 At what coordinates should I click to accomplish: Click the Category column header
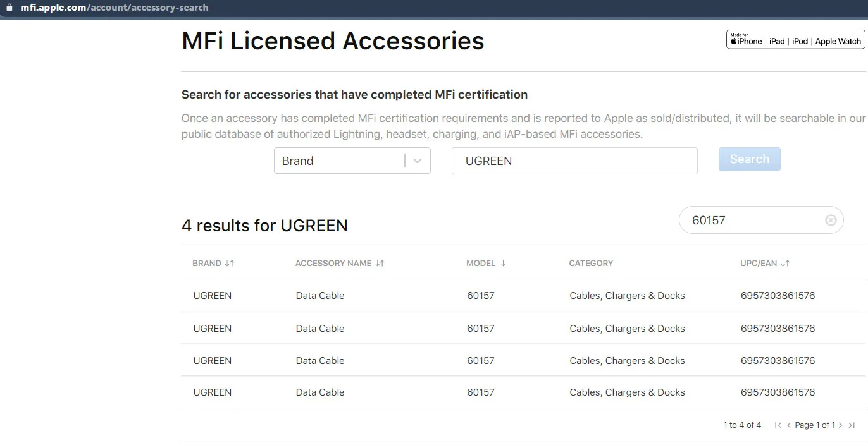tap(591, 263)
